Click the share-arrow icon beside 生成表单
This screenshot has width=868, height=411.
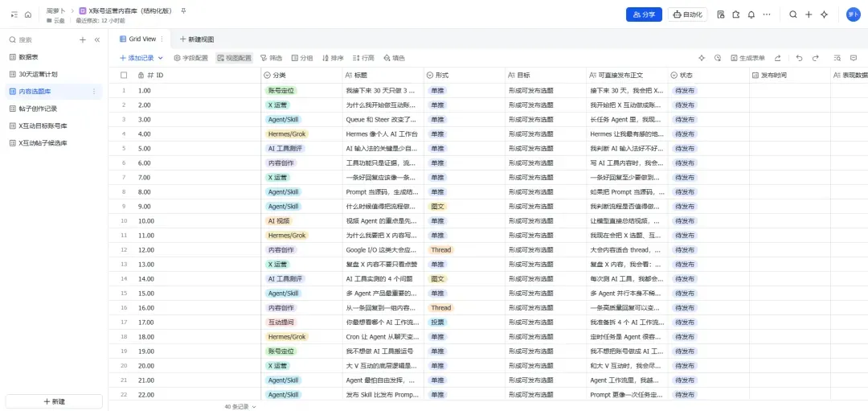(777, 58)
